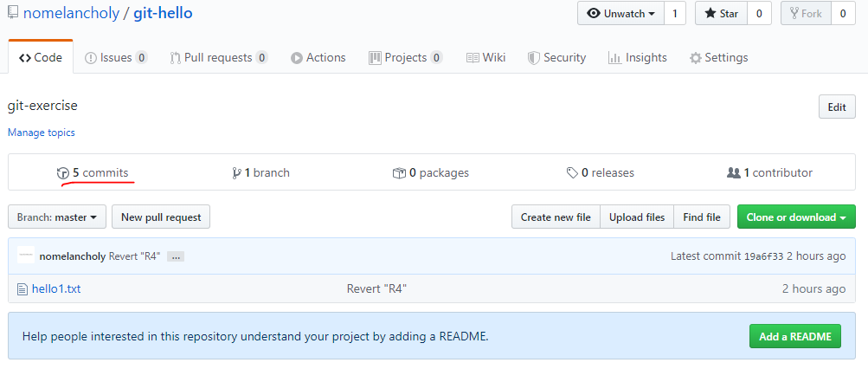Image resolution: width=868 pixels, height=369 pixels.
Task: Open the Settings tab
Action: (718, 58)
